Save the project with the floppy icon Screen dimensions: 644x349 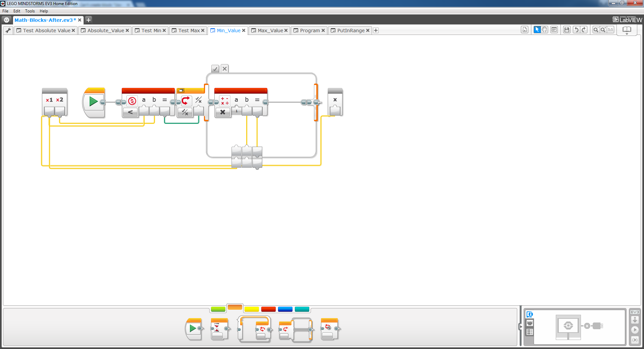(x=567, y=30)
